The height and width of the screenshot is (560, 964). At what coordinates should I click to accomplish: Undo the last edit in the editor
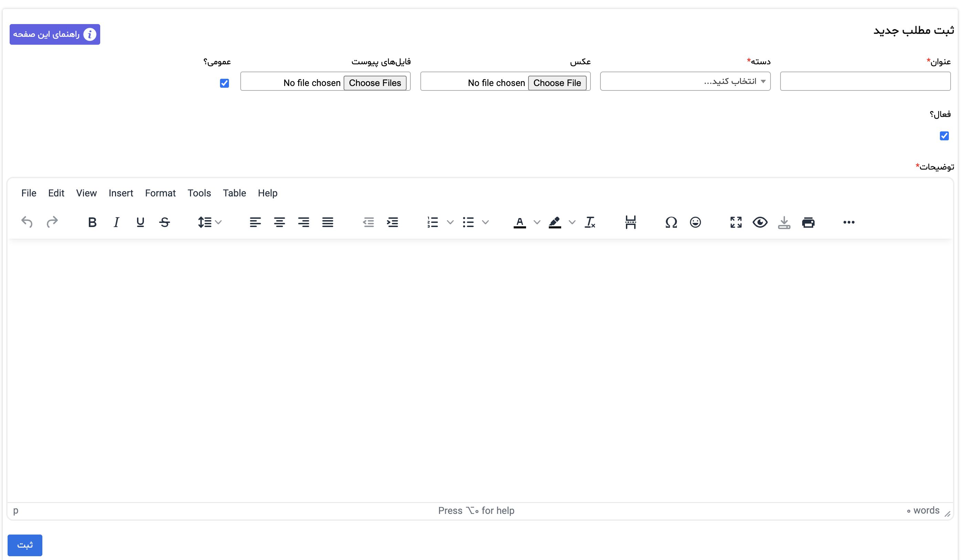(x=27, y=222)
